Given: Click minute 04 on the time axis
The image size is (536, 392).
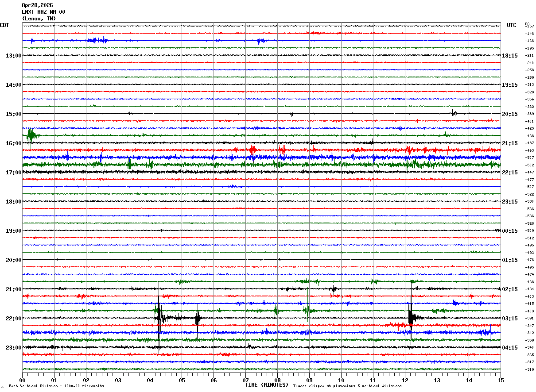Looking at the screenshot, I should point(150,380).
